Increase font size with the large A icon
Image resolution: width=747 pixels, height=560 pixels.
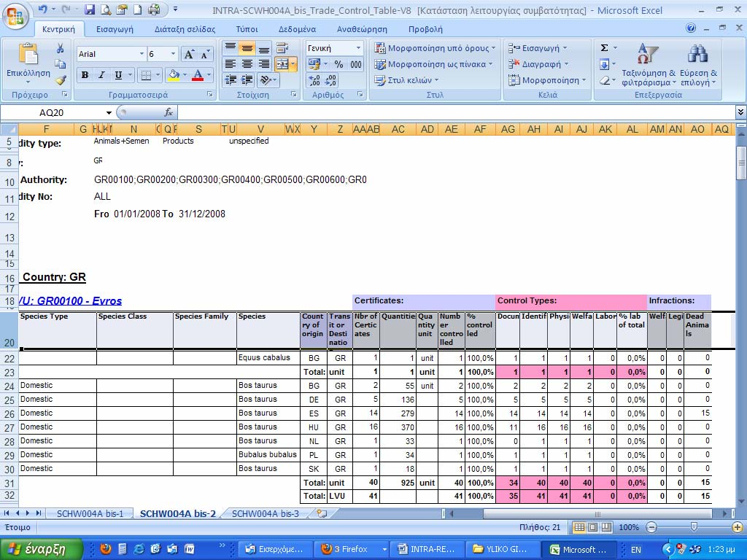(x=189, y=54)
